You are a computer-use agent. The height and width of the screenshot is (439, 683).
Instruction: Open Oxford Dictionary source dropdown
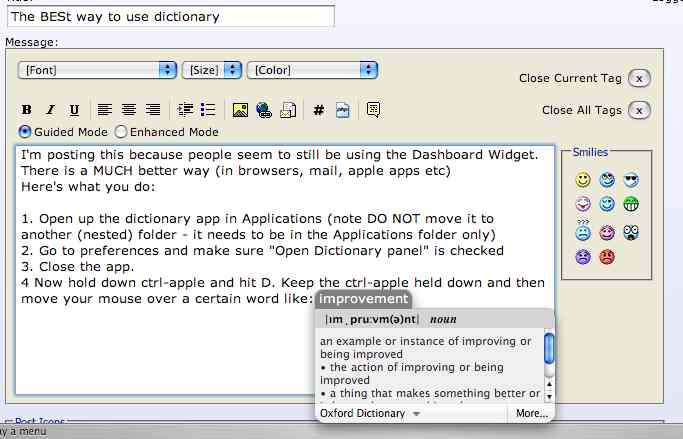(x=370, y=413)
